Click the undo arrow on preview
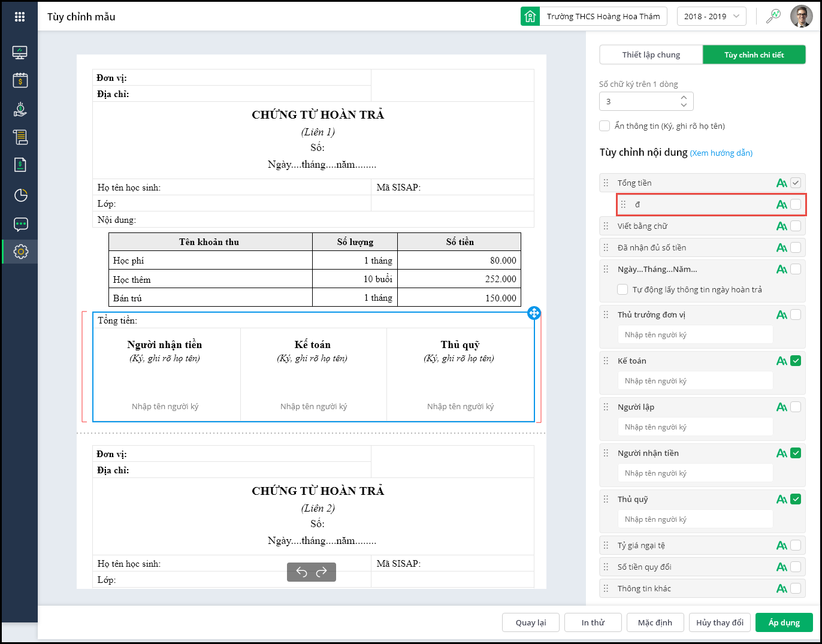 pos(301,572)
